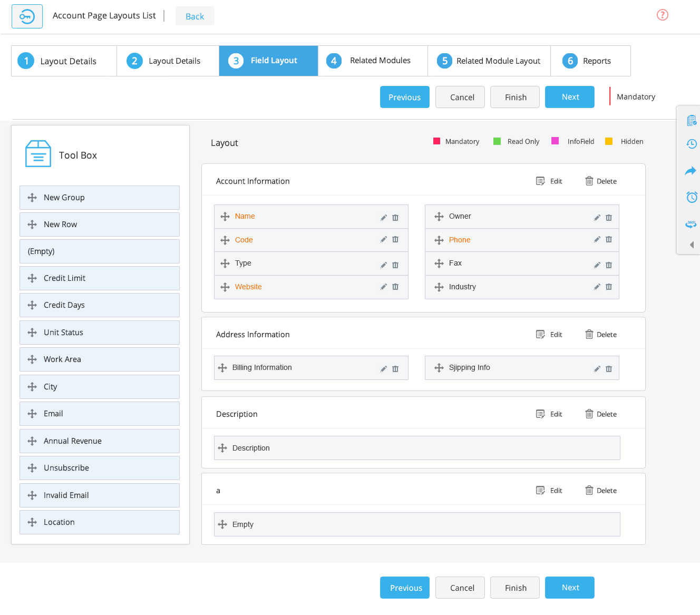
Task: Click the Hidden yellow legend swatch
Action: [x=609, y=141]
